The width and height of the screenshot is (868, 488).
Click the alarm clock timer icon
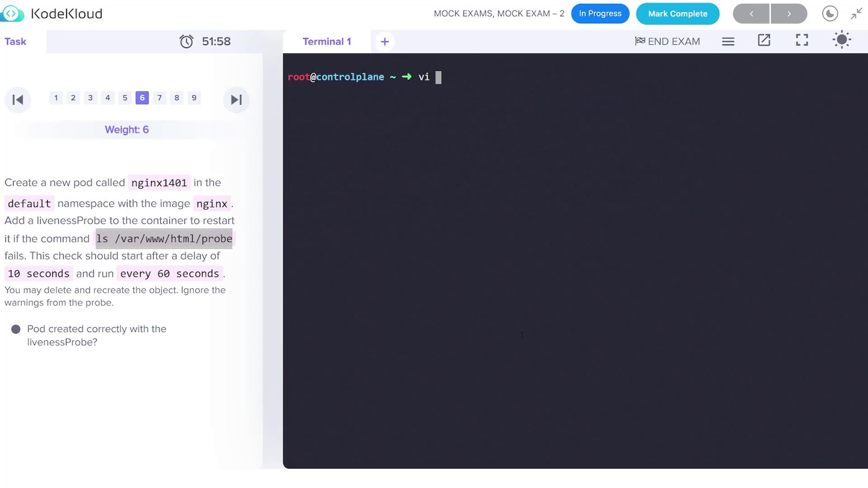(186, 42)
